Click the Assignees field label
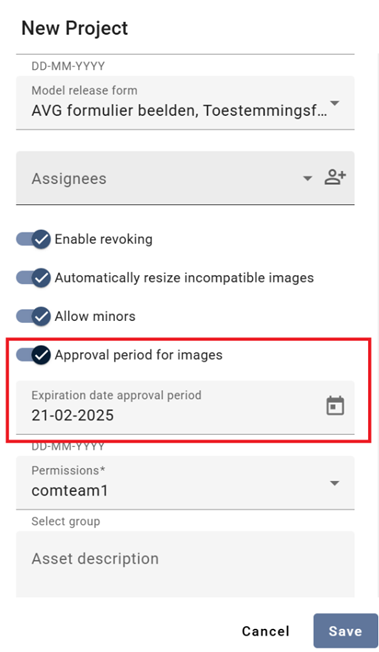The height and width of the screenshot is (652, 379). point(69,179)
